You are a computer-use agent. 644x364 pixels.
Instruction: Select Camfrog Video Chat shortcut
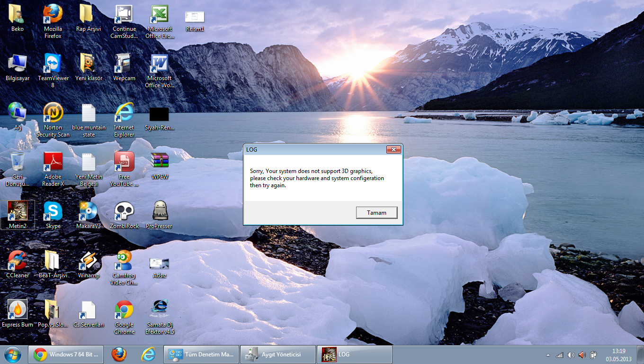[x=124, y=268]
